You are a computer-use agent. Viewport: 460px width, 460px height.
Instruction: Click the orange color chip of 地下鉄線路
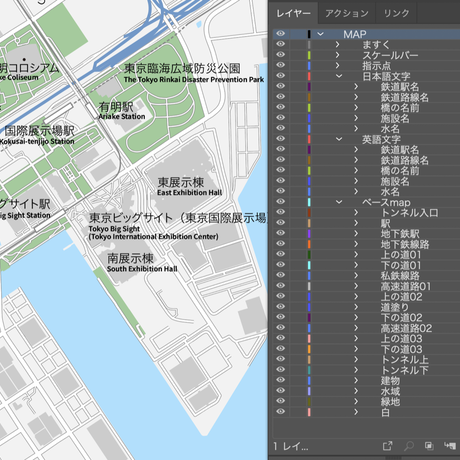point(309,244)
